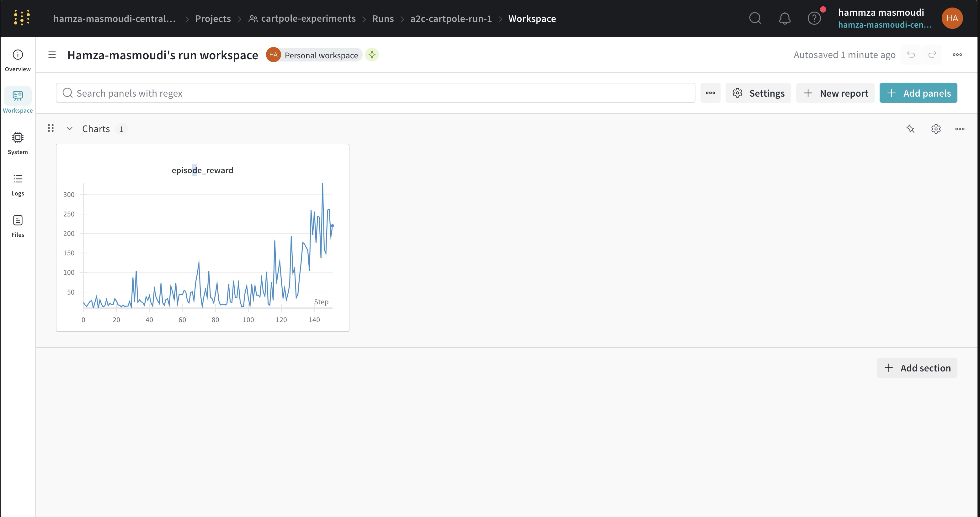Redo the workspace change
The image size is (980, 517).
tap(932, 55)
